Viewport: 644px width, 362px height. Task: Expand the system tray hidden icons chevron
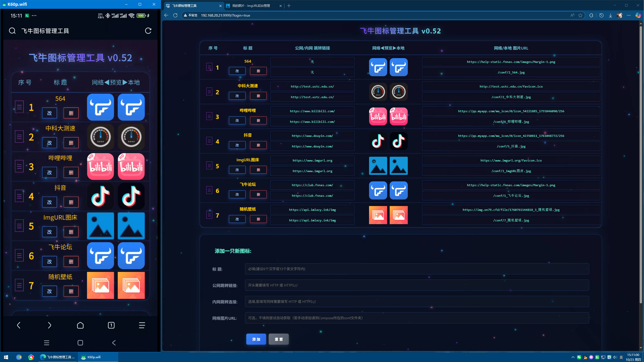point(573,357)
